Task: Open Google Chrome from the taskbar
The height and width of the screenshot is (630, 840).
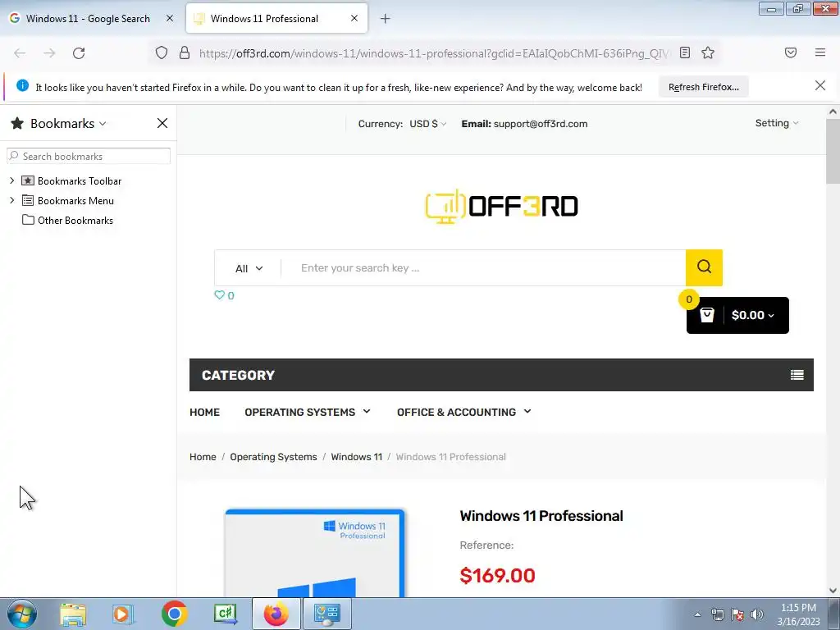Action: (174, 614)
